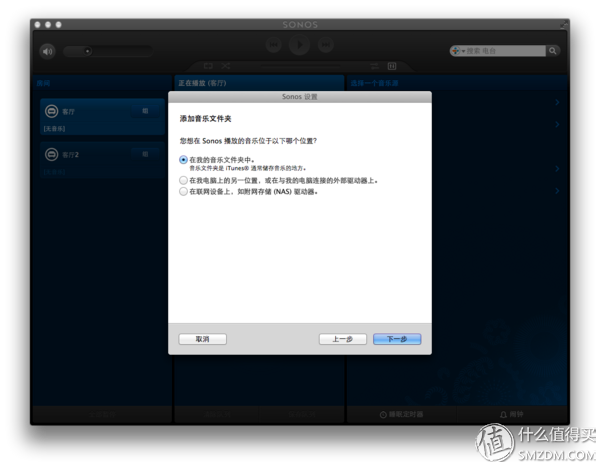Click the 上一步 back button

[x=342, y=339]
